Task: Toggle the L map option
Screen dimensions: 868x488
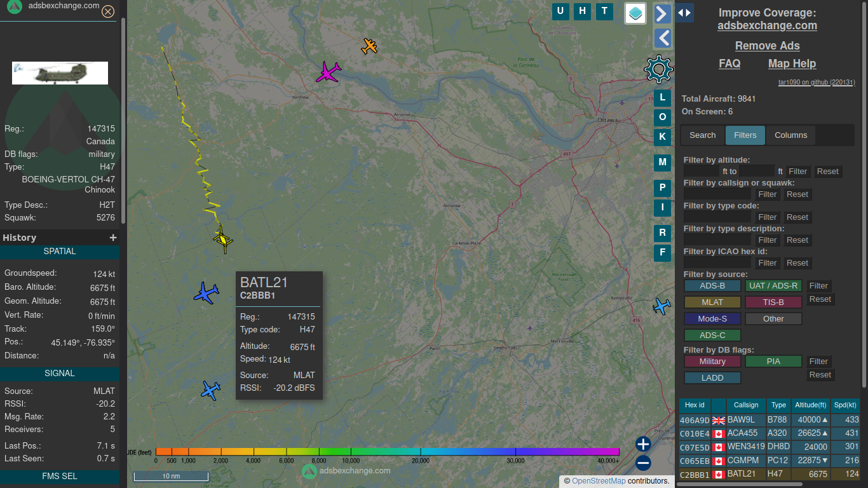Action: coord(663,98)
